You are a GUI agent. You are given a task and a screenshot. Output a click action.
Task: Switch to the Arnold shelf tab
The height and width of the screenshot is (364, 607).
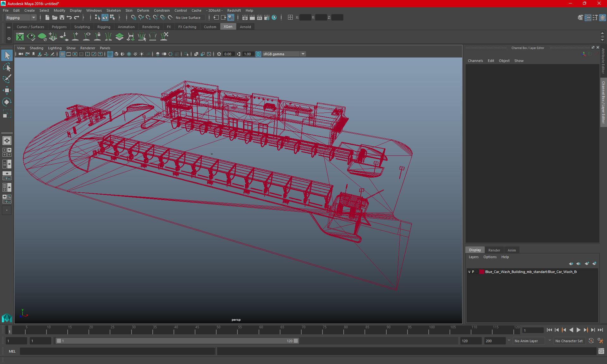point(245,27)
